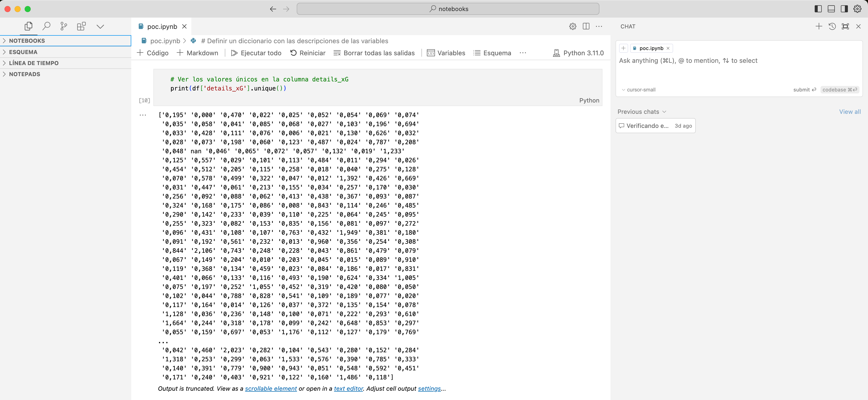Open the Source Control branch icon
868x400 pixels.
tap(64, 26)
